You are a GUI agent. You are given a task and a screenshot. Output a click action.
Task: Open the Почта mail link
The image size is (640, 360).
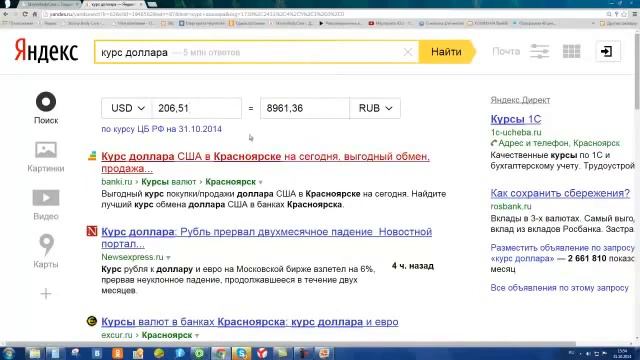pos(506,51)
